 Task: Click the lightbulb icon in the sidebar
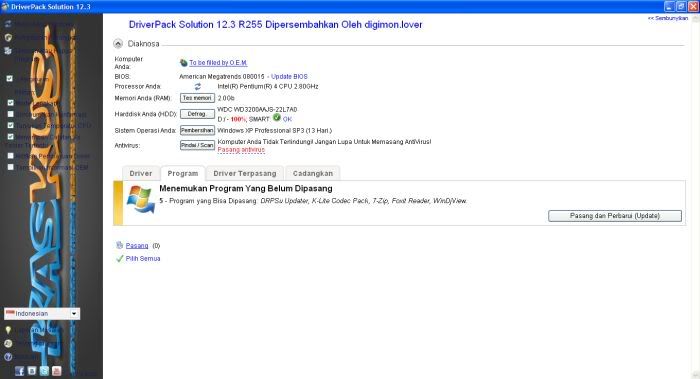point(8,330)
